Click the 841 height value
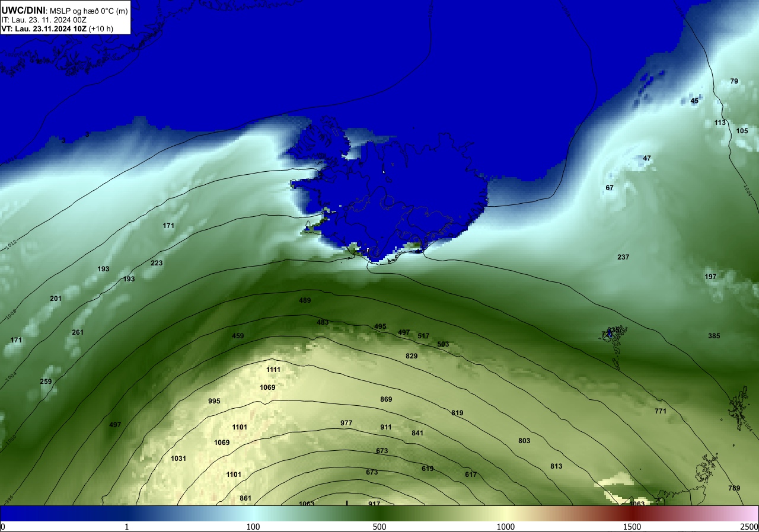The height and width of the screenshot is (532, 759). click(417, 433)
